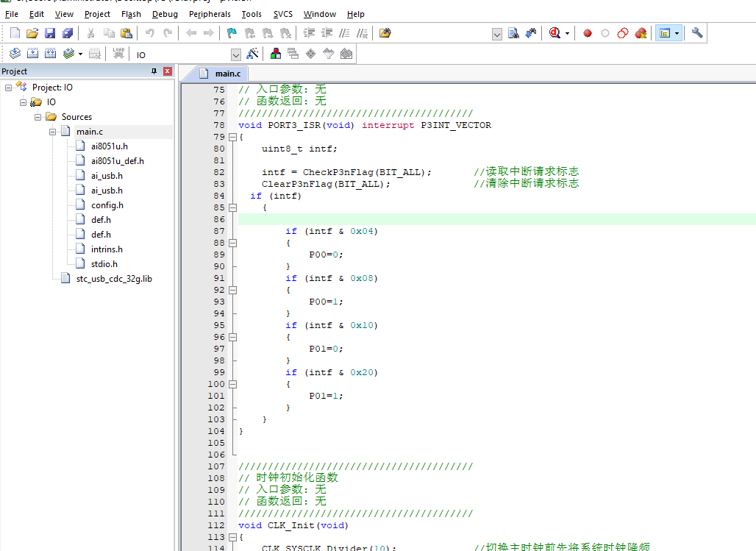Download code to flash with LOAD icon

(x=118, y=54)
